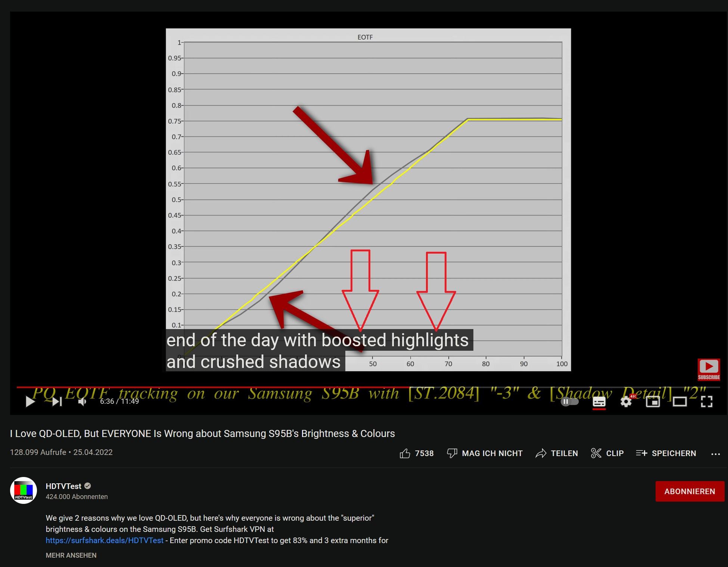Click Mag ich nicht dislike button
The height and width of the screenshot is (567, 728).
click(485, 453)
